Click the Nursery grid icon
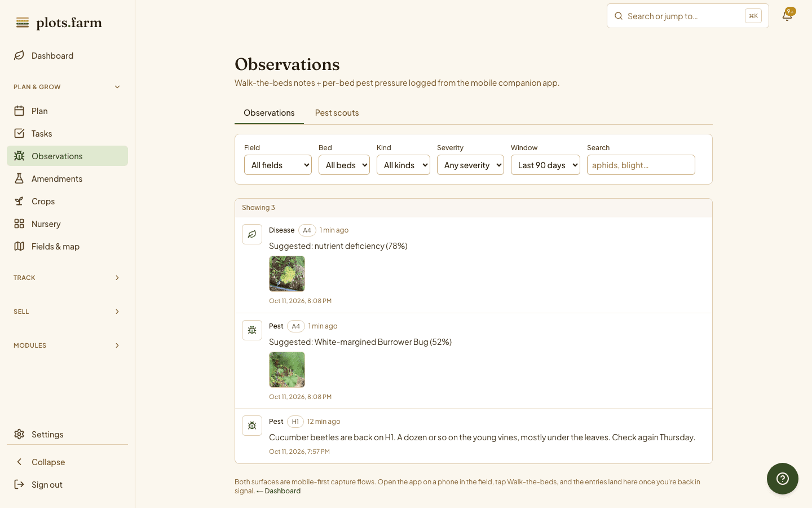This screenshot has height=508, width=812. click(19, 224)
